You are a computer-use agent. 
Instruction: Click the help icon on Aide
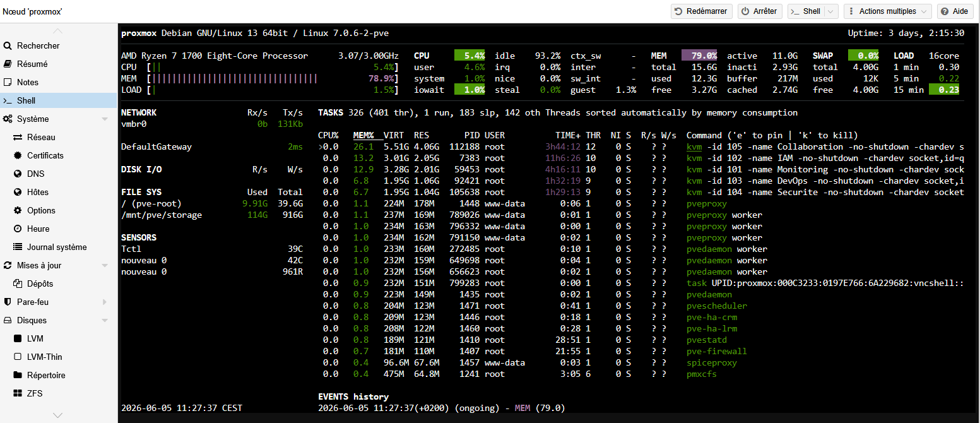pyautogui.click(x=945, y=11)
